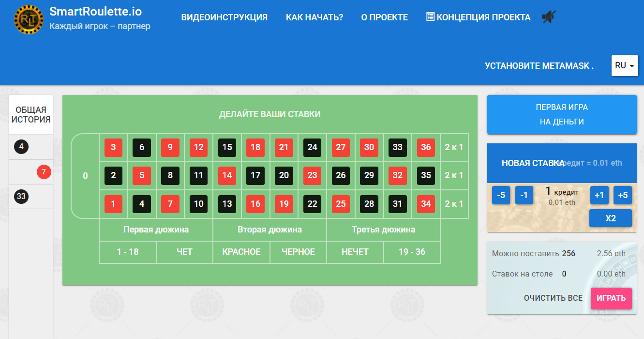The width and height of the screenshot is (644, 339).
Task: Place a bet on black 15
Action: pyautogui.click(x=227, y=147)
